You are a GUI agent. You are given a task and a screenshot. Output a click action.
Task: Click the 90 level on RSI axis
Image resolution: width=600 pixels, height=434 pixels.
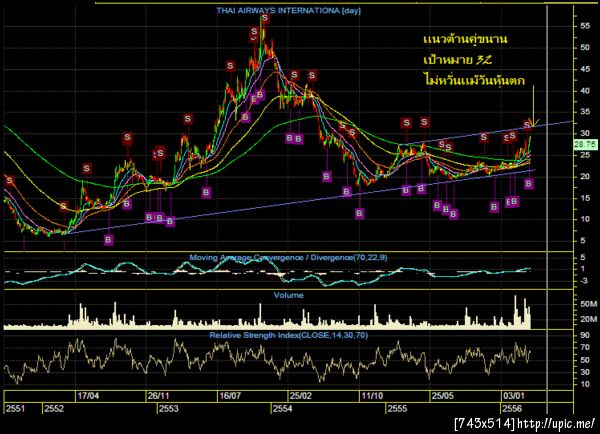pos(585,335)
